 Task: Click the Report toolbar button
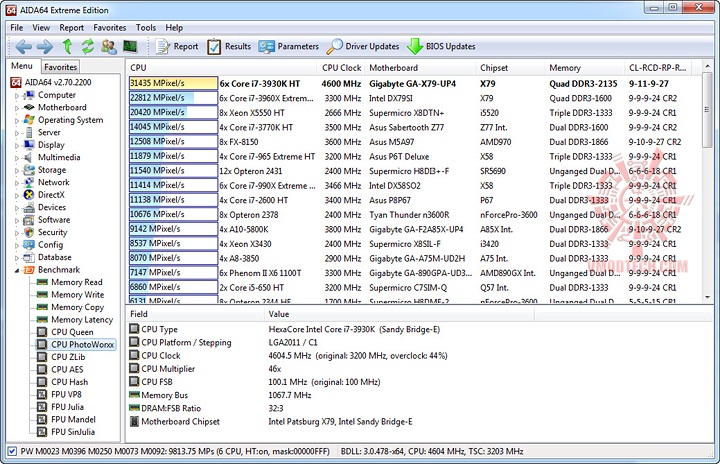pos(177,46)
